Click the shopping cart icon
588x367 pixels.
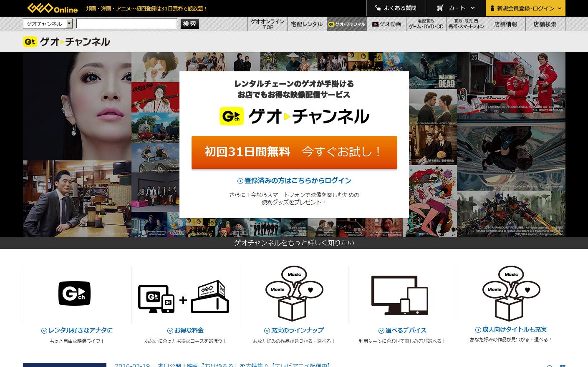(x=440, y=8)
